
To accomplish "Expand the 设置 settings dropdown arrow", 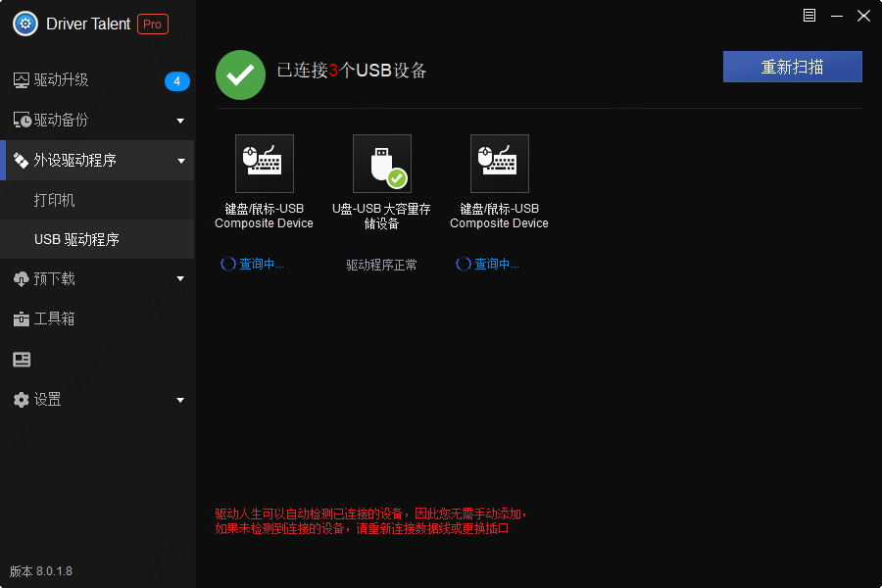I will 180,400.
